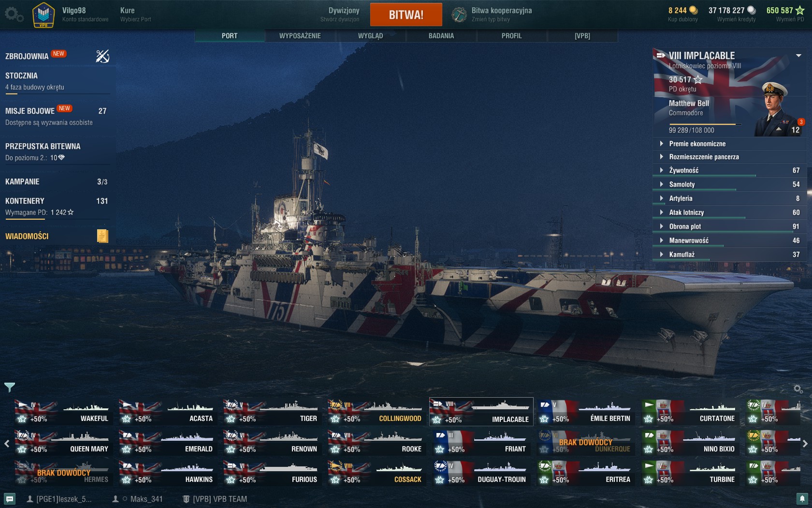Screen dimensions: 812x508
Task: Start a match with the BITWA! button
Action: tap(406, 15)
